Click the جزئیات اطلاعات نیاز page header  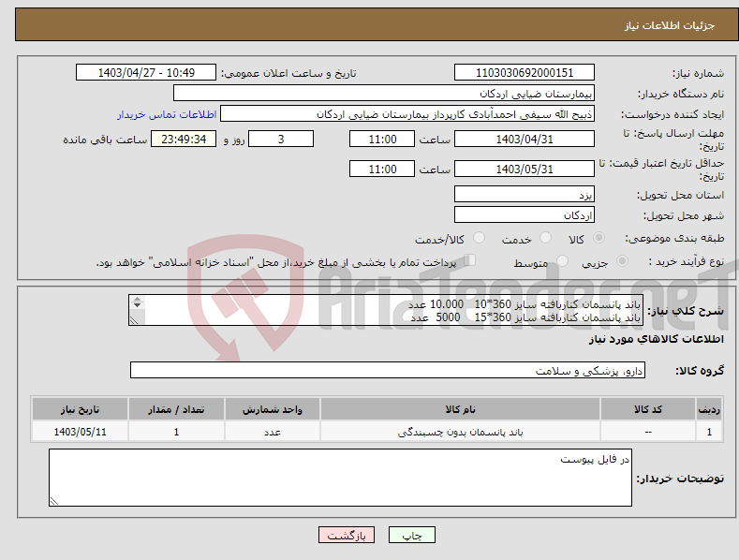tap(670, 25)
